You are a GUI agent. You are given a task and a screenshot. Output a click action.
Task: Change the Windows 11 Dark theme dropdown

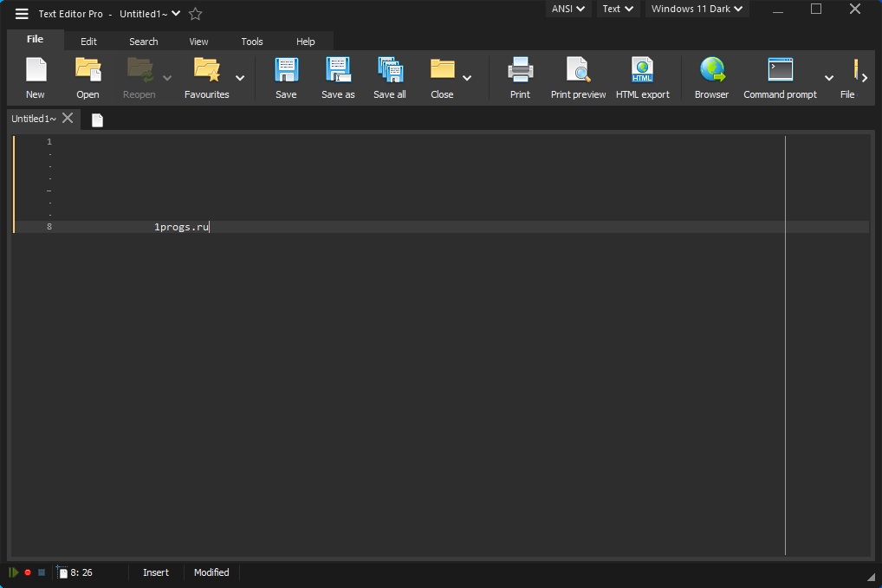coord(697,9)
